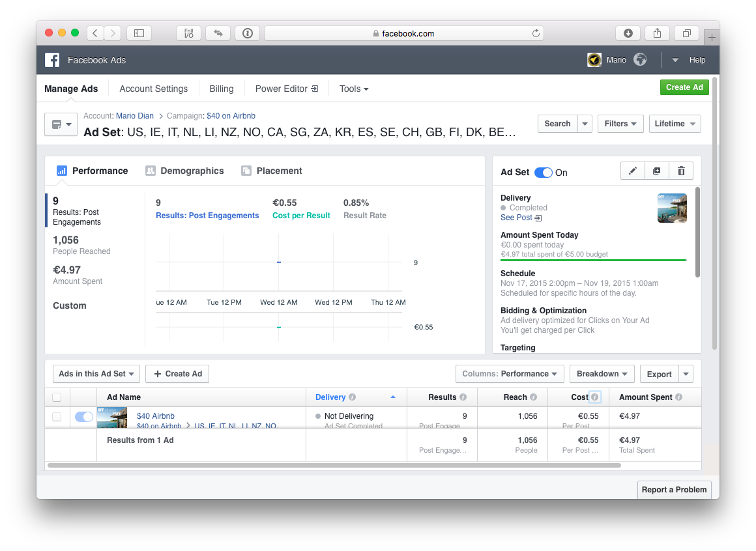Click the green Create Ad button

click(684, 87)
